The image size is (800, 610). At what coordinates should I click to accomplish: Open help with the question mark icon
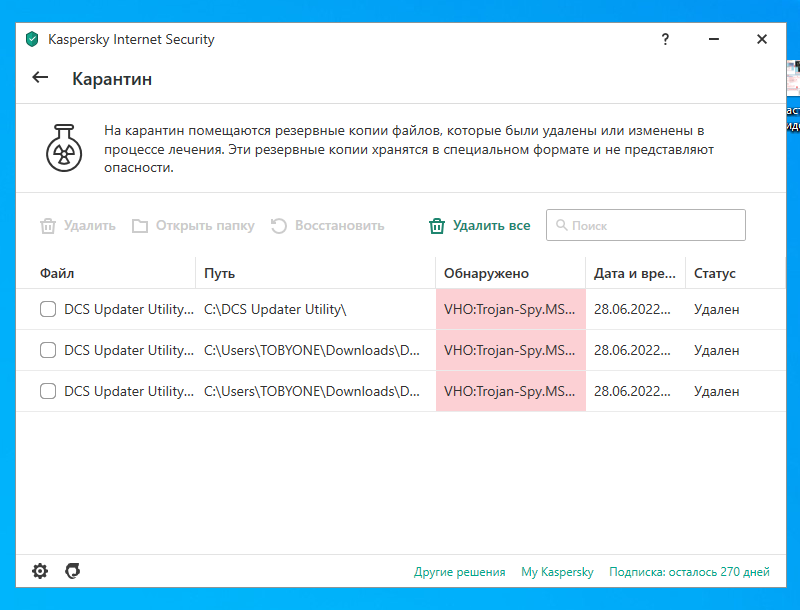(665, 39)
